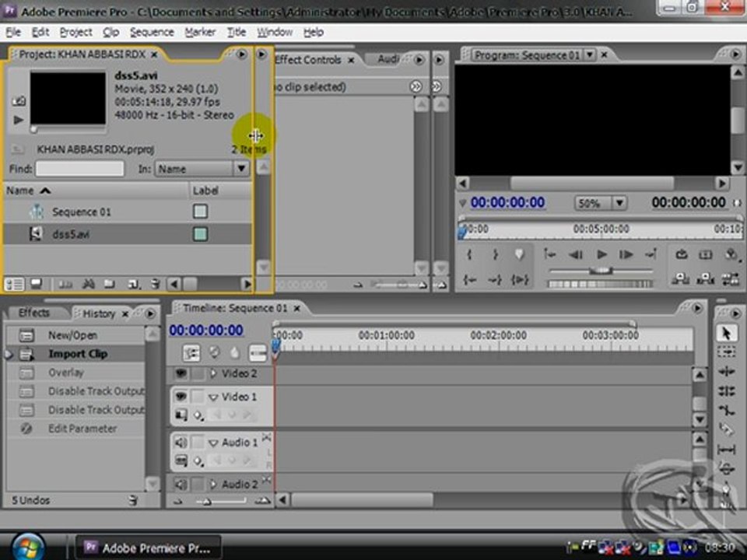
Task: Open Project panel flyout menu
Action: coord(241,54)
